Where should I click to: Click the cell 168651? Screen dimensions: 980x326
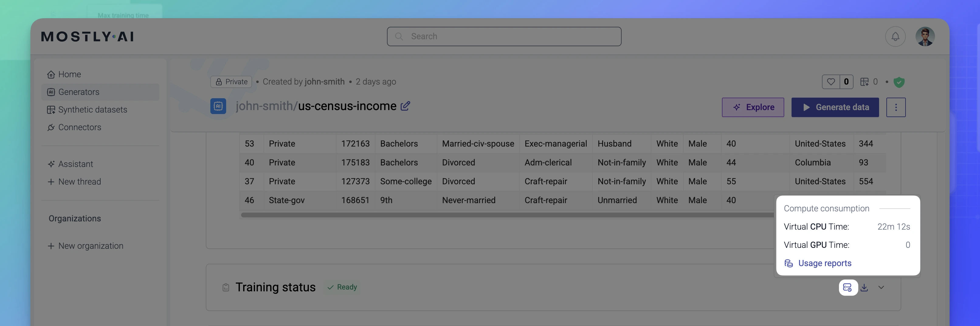point(355,200)
